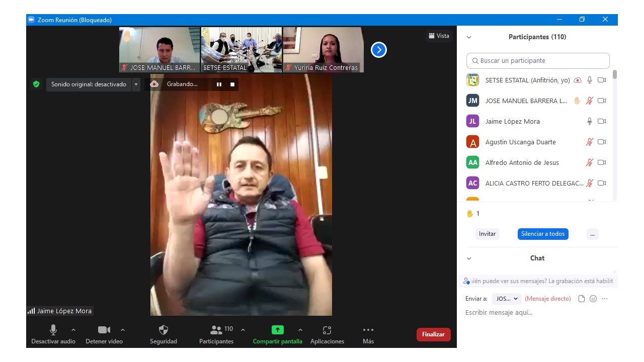Click the raised hand count icon
The image size is (644, 362).
(470, 214)
